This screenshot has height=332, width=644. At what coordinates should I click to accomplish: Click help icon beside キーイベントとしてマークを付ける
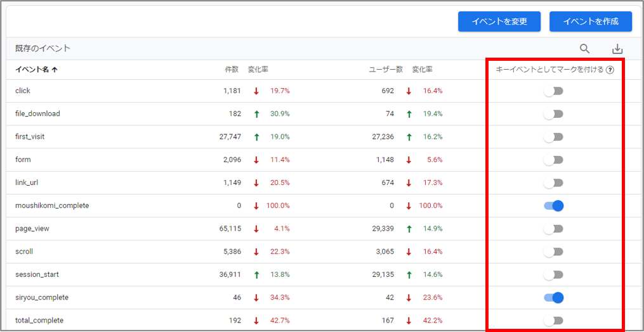610,70
